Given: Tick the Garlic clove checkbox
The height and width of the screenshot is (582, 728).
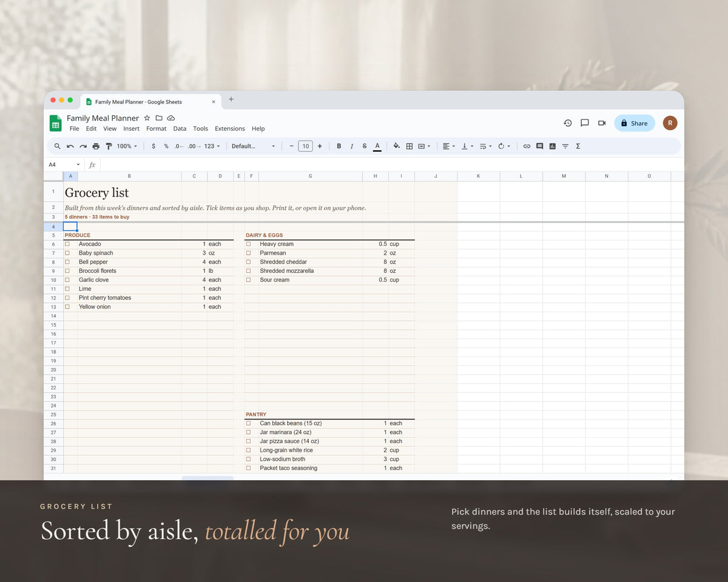Looking at the screenshot, I should (x=67, y=280).
